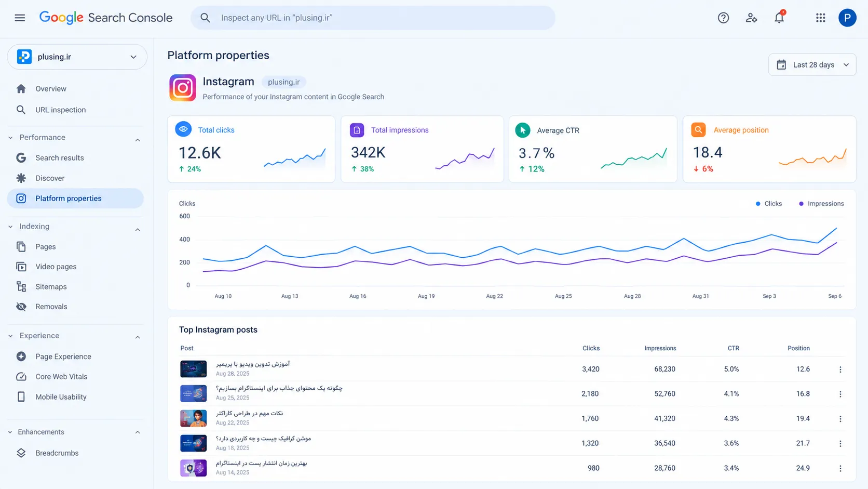Click the Instagram logo icon
This screenshot has height=489, width=868.
(x=183, y=88)
